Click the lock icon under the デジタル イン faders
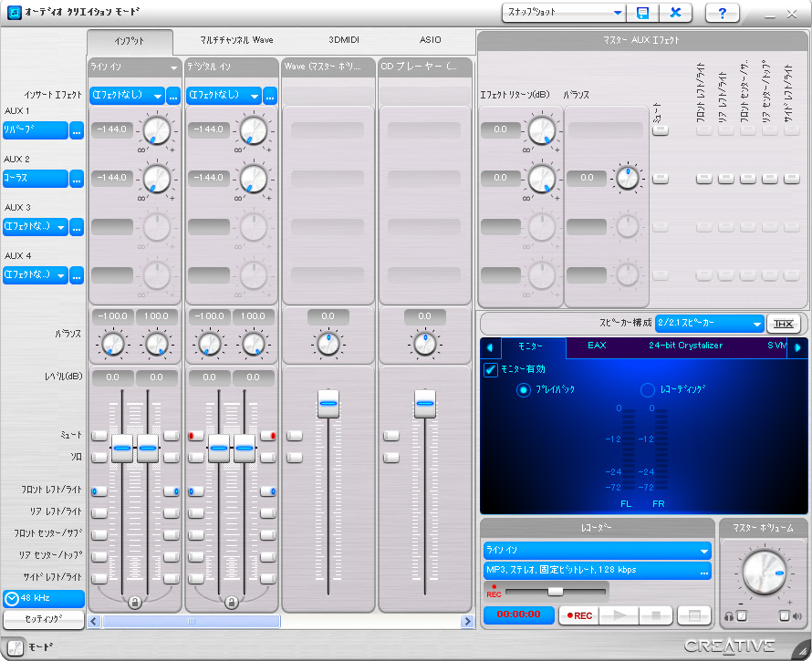This screenshot has width=812, height=661. 232,602
